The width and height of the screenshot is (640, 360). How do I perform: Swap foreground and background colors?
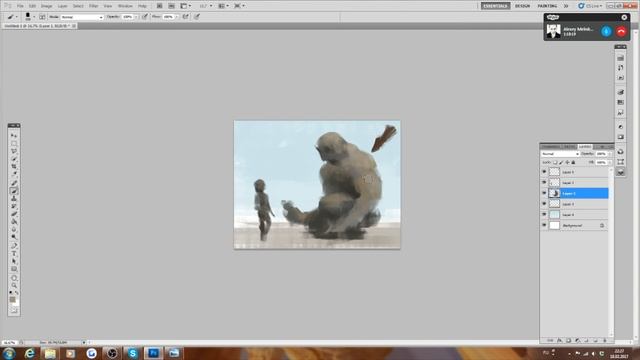pos(17,293)
